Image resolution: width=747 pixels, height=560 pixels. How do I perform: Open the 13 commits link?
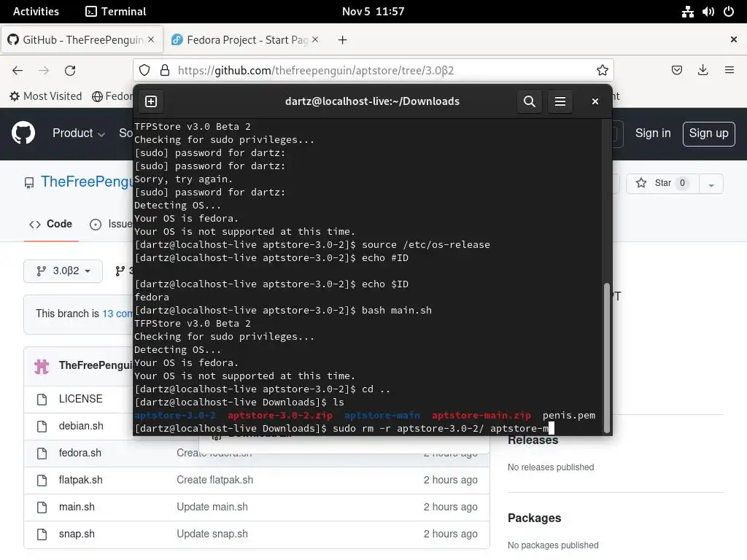coord(117,314)
